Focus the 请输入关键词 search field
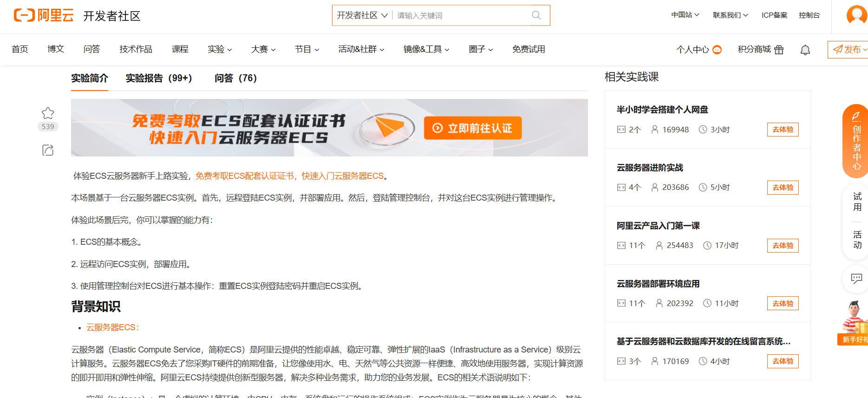 point(462,15)
